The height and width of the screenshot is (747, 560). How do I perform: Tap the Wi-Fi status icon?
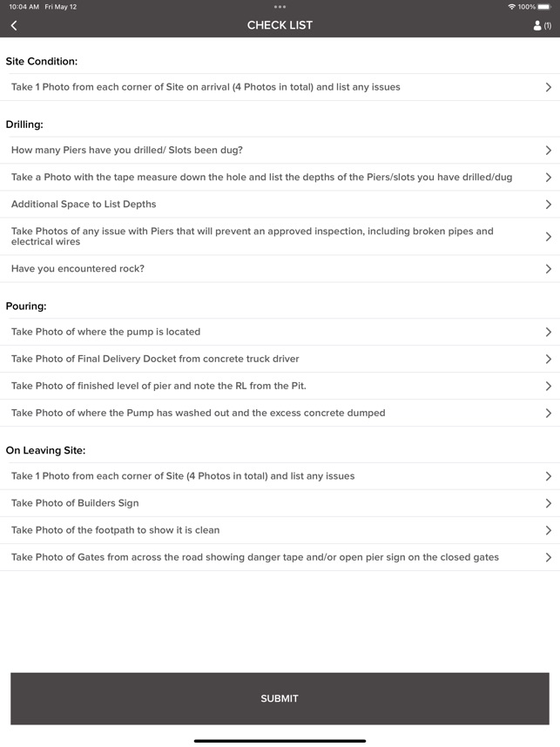(511, 7)
